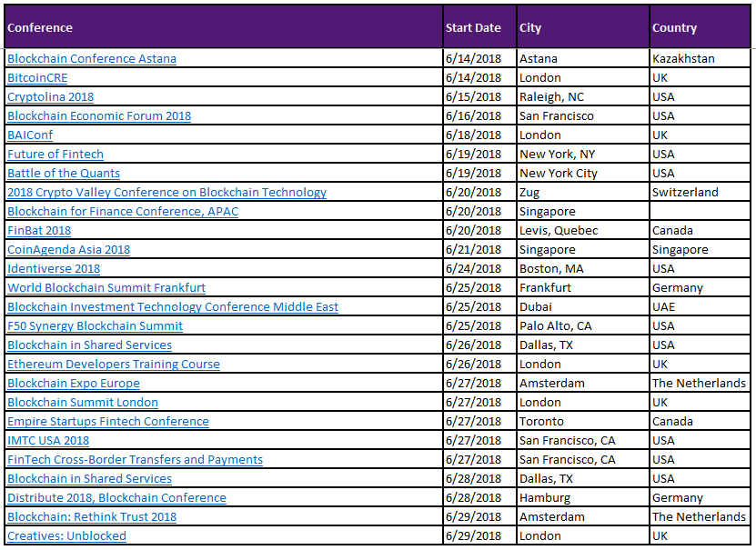Select the Start Date column header
The height and width of the screenshot is (550, 756).
479,27
